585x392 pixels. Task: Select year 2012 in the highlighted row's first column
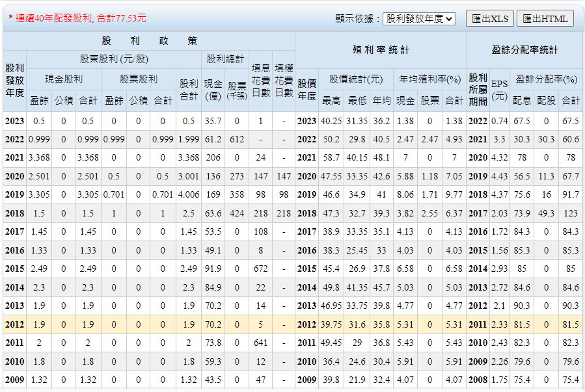click(14, 325)
